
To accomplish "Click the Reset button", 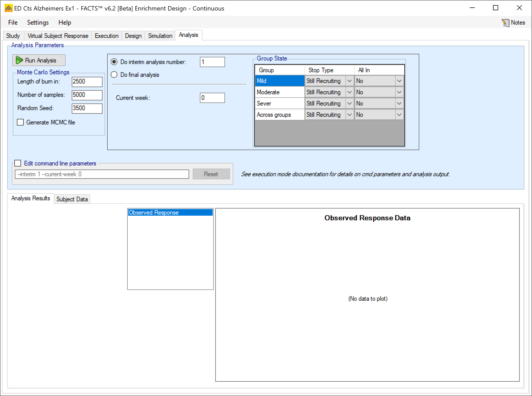I will coord(211,174).
